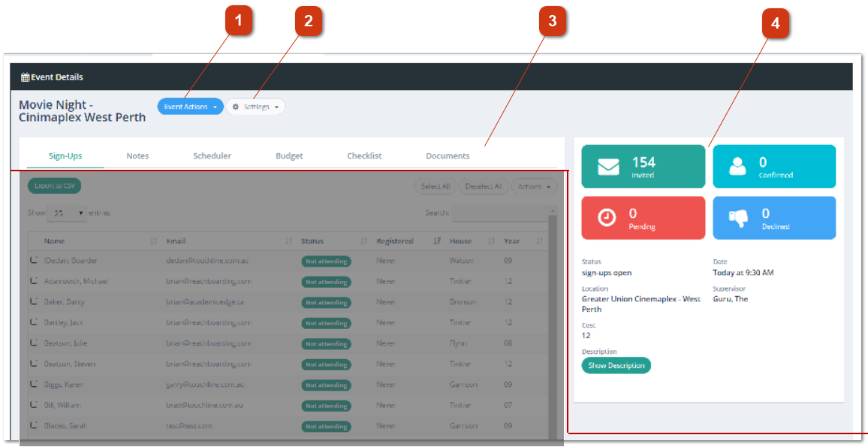
Task: Click the email declan@touchline.com.au
Action: (207, 261)
